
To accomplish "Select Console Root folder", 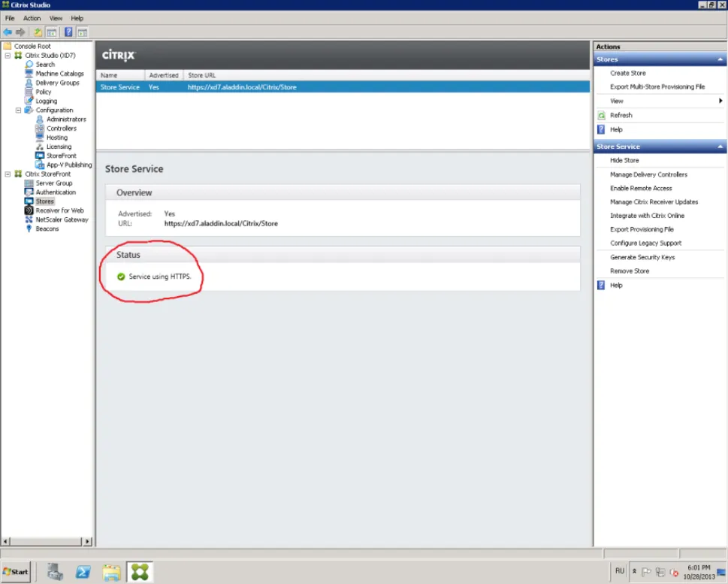I will coord(32,46).
